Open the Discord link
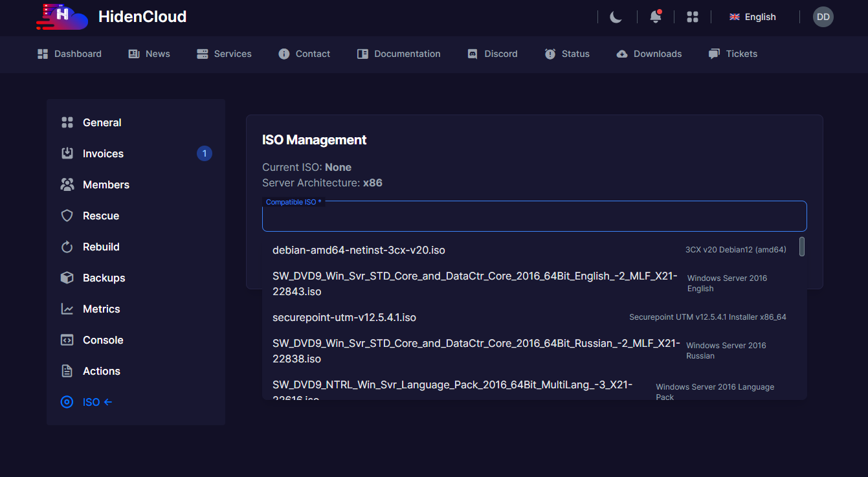The width and height of the screenshot is (868, 477). point(493,54)
